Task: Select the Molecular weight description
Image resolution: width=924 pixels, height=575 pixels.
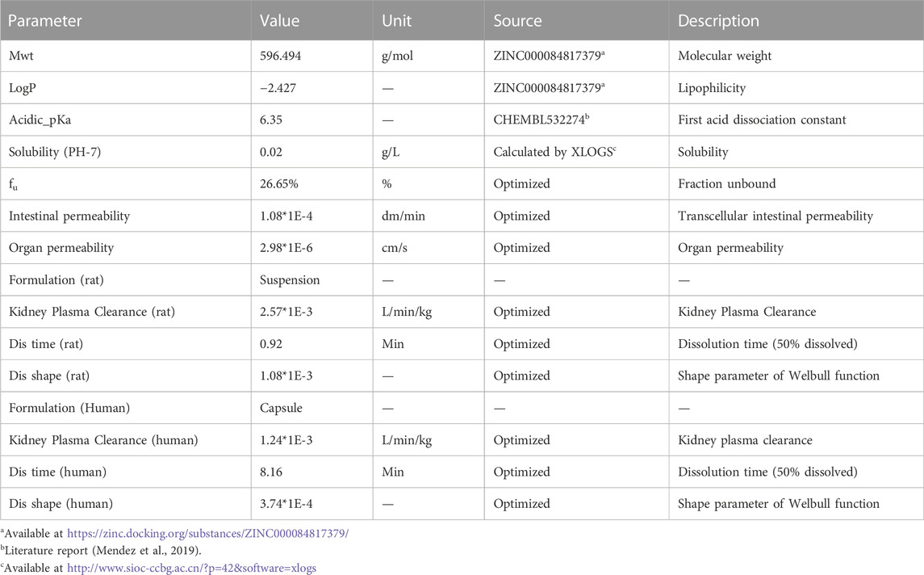Action: pyautogui.click(x=724, y=56)
